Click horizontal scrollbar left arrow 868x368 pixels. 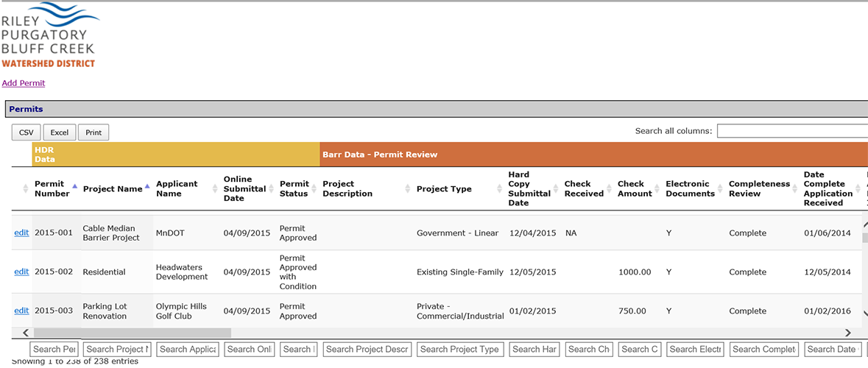[x=26, y=333]
